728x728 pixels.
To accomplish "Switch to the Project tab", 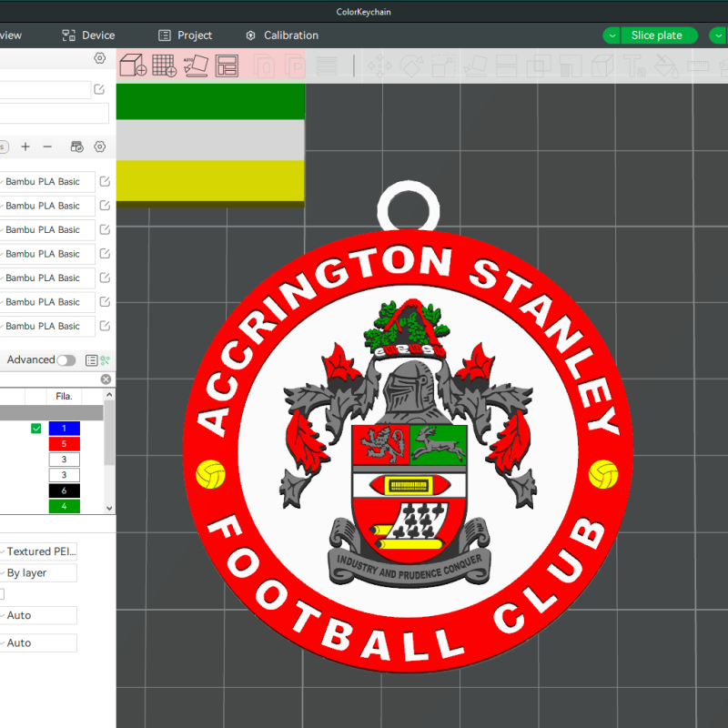I will (x=185, y=35).
